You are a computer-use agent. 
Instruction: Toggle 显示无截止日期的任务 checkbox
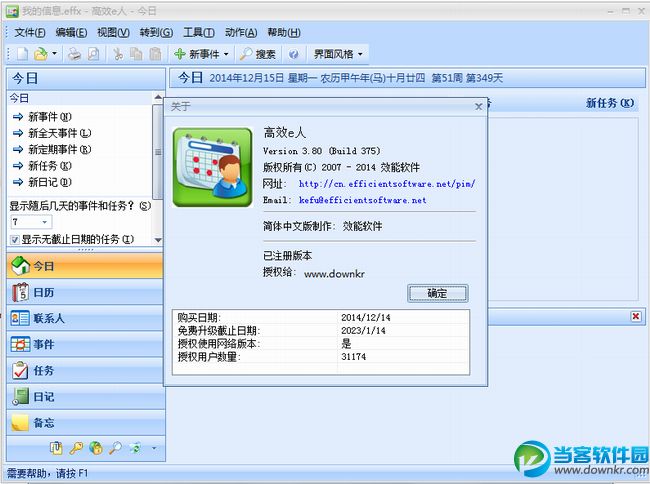point(15,240)
